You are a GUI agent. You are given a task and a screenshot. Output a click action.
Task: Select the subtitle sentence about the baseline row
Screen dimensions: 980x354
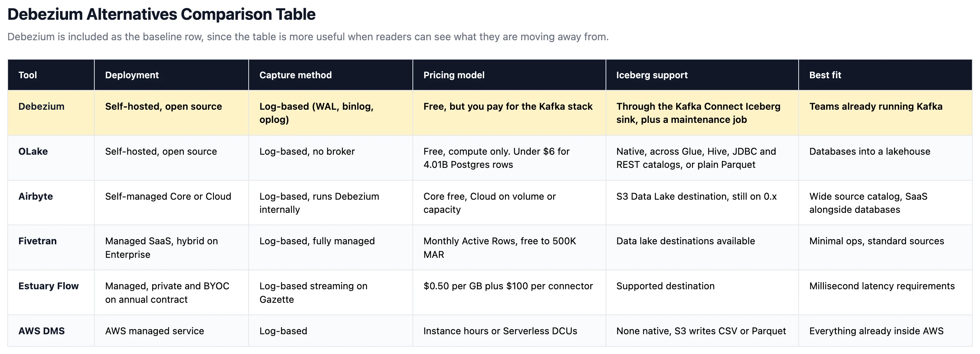tap(308, 37)
